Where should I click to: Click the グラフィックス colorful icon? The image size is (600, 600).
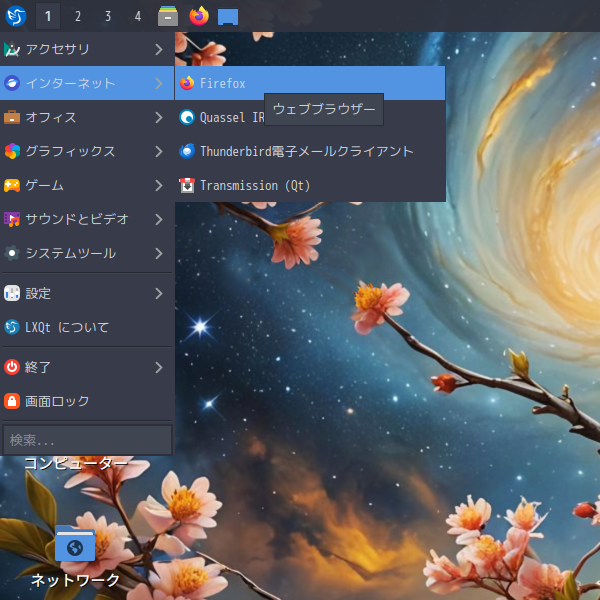[12, 151]
